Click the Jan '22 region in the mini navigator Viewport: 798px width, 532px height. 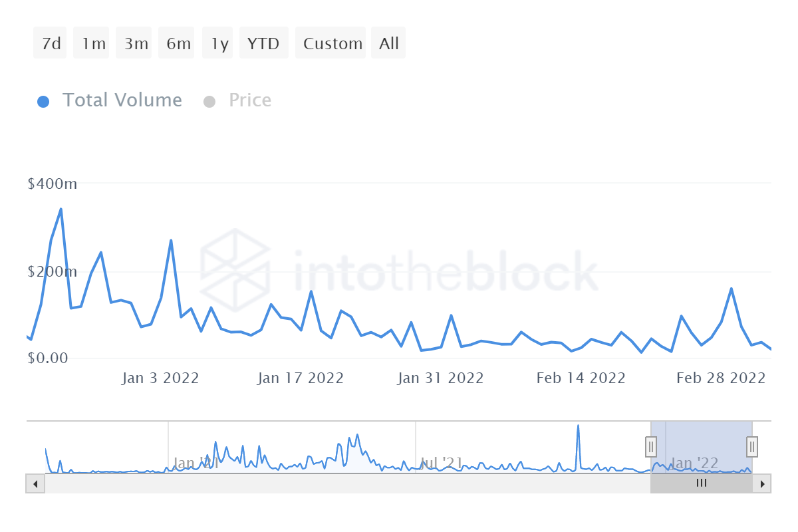695,464
